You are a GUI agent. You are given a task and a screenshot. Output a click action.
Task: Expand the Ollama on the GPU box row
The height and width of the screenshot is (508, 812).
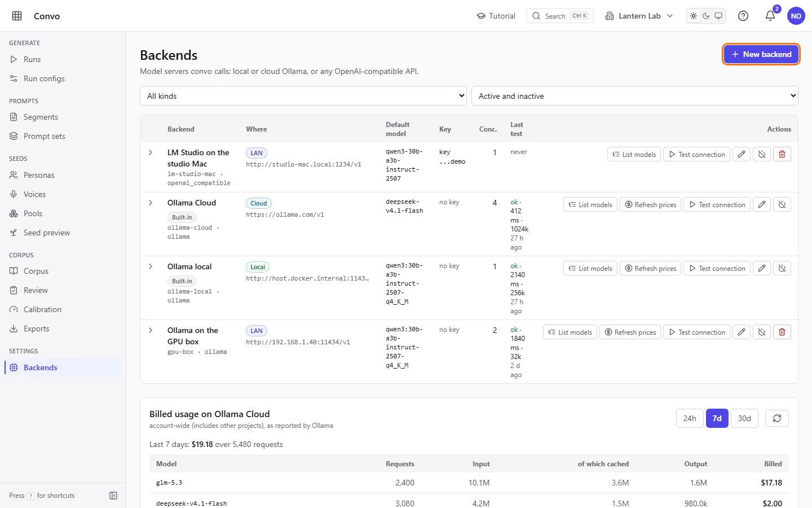[x=151, y=330]
